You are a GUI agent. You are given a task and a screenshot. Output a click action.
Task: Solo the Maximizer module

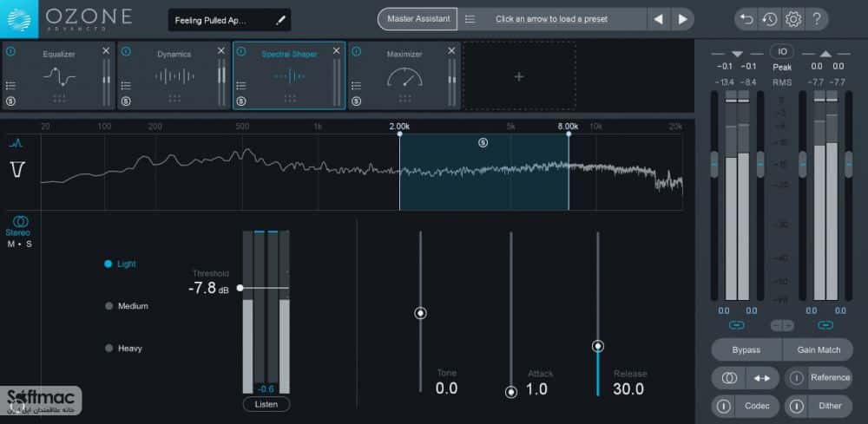tap(356, 101)
